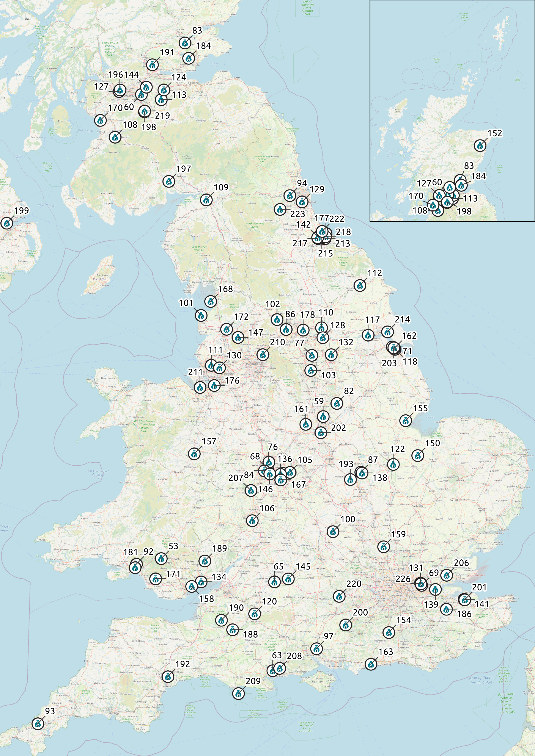535x756 pixels.
Task: Click marker 192 in Devon
Action: [168, 677]
